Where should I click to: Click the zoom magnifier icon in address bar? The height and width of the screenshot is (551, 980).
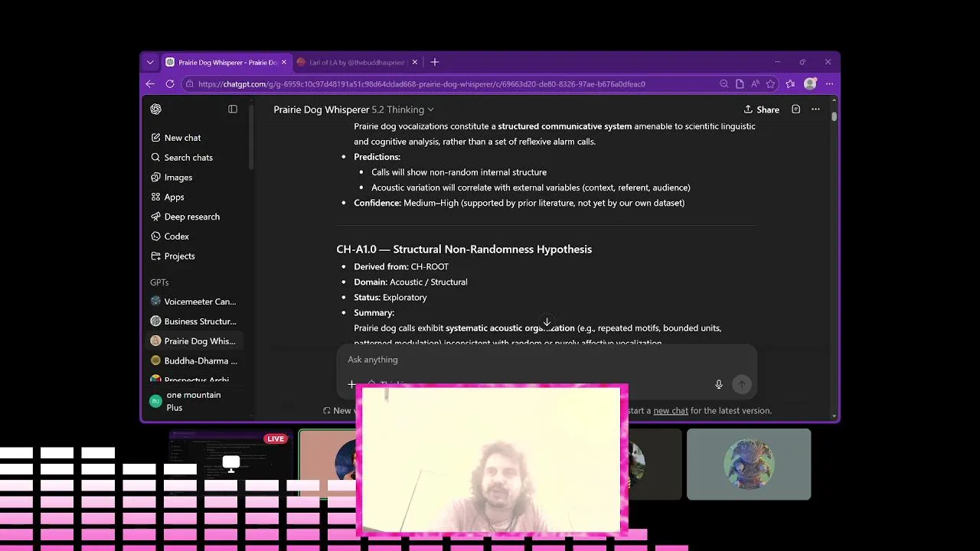[x=724, y=84]
